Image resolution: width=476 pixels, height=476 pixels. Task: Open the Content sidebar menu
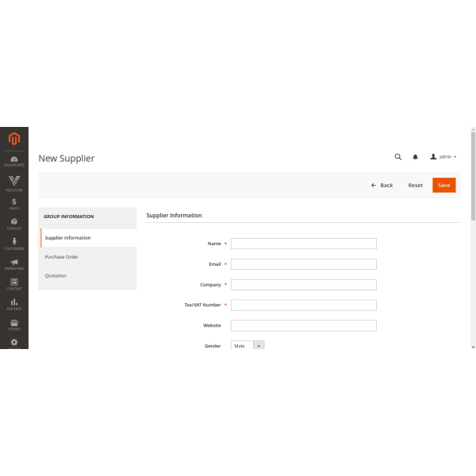tap(13, 284)
